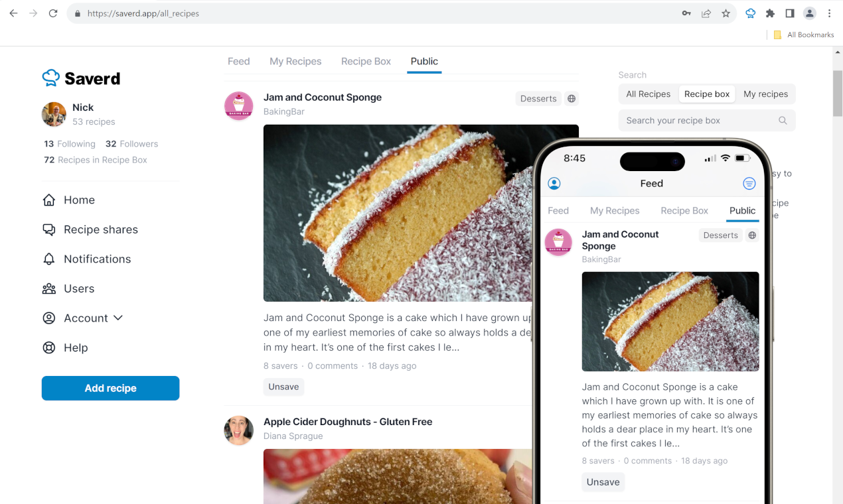Tap the sponge cake photo on the phone
Screen dimensions: 843x504
[x=670, y=322]
